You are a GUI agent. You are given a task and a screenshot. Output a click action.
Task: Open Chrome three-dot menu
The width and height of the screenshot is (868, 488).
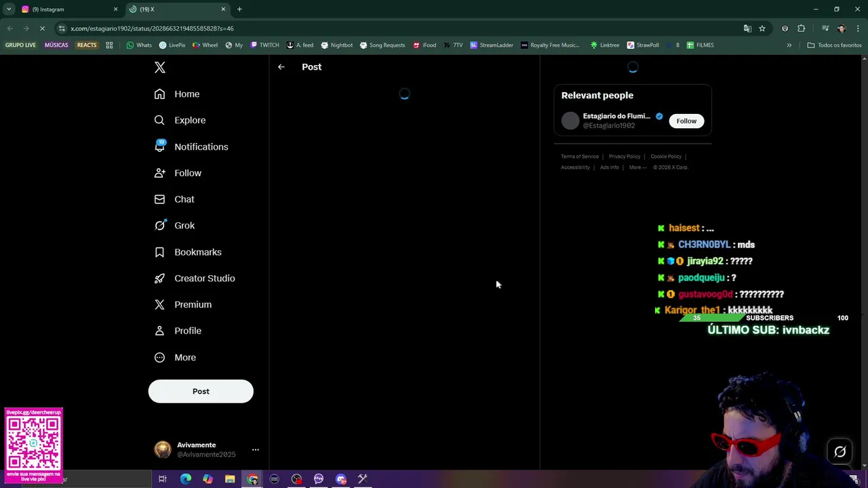(x=858, y=28)
